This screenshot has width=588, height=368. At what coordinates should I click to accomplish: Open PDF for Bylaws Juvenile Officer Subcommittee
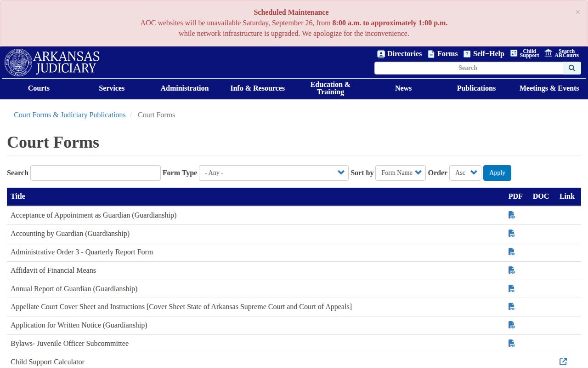click(x=512, y=343)
